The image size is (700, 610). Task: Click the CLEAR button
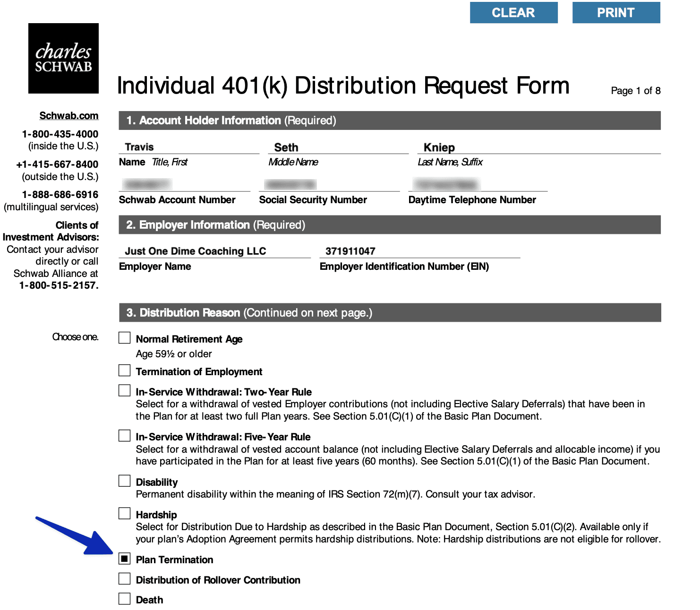(x=513, y=12)
